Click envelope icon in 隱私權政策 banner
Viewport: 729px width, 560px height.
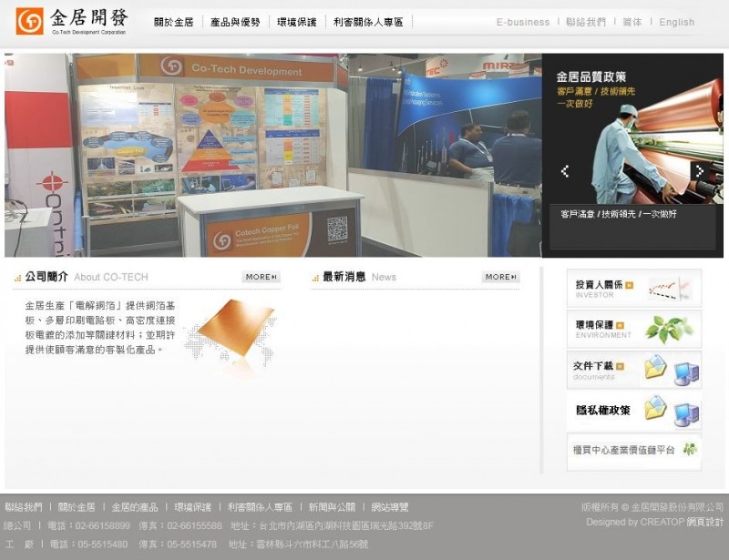click(x=655, y=407)
